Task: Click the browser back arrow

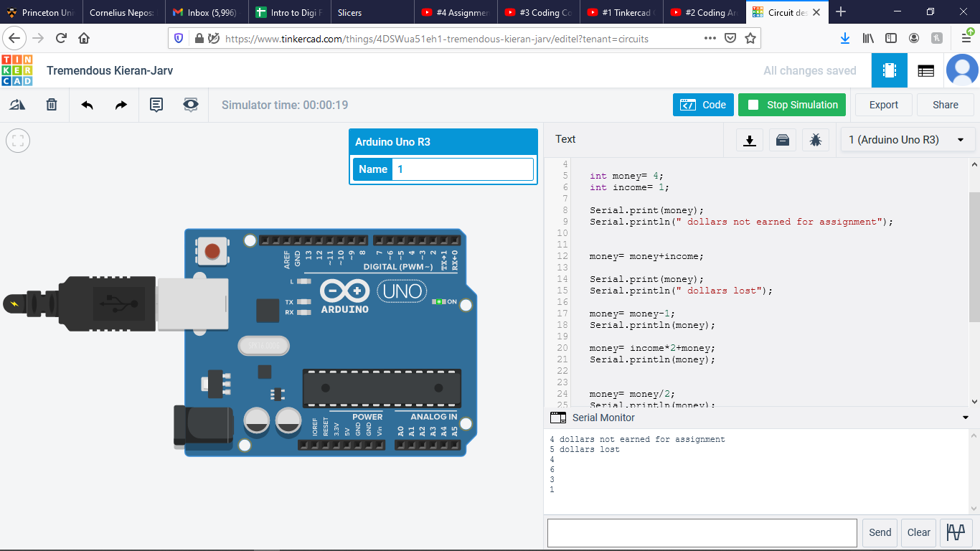Action: pos(15,38)
